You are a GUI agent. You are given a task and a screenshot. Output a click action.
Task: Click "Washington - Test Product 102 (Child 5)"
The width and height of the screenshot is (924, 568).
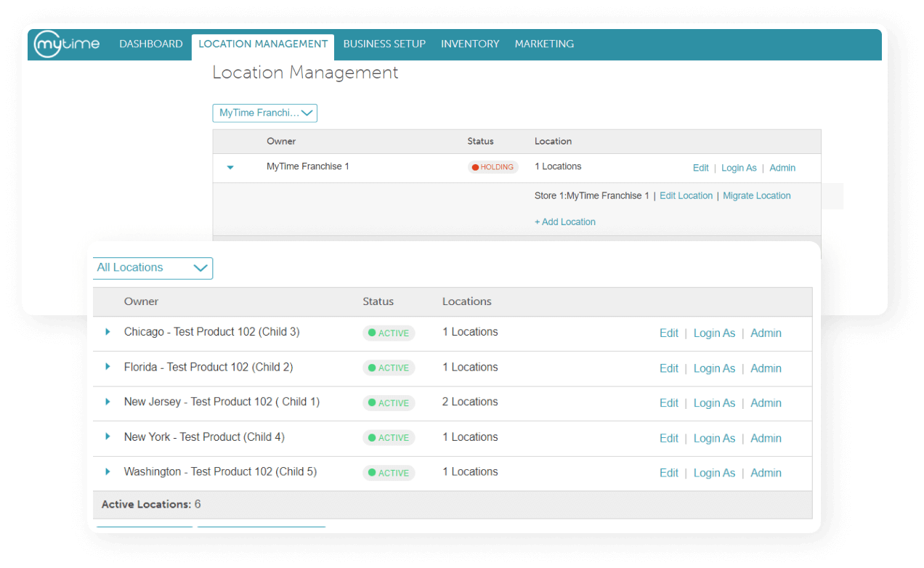(220, 471)
